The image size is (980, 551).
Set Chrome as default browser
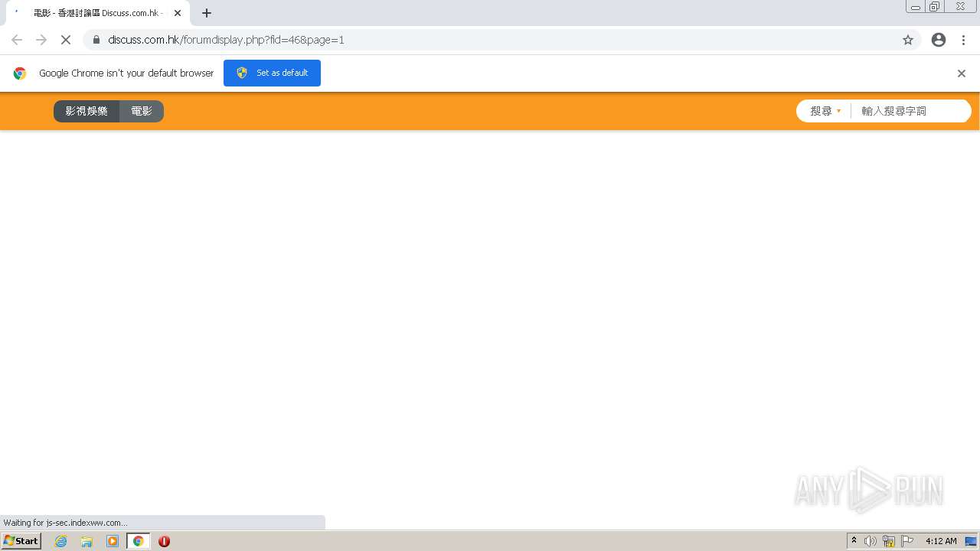click(272, 73)
